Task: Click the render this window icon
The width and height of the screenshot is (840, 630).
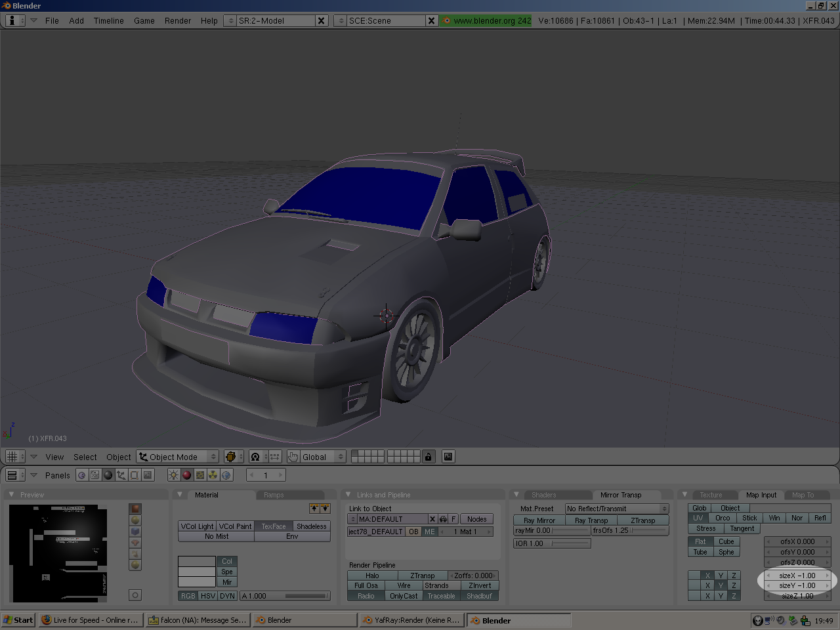Action: tap(448, 457)
